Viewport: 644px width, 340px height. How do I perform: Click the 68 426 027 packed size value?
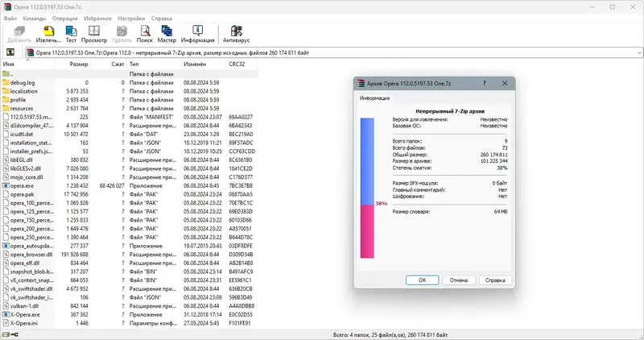click(112, 186)
